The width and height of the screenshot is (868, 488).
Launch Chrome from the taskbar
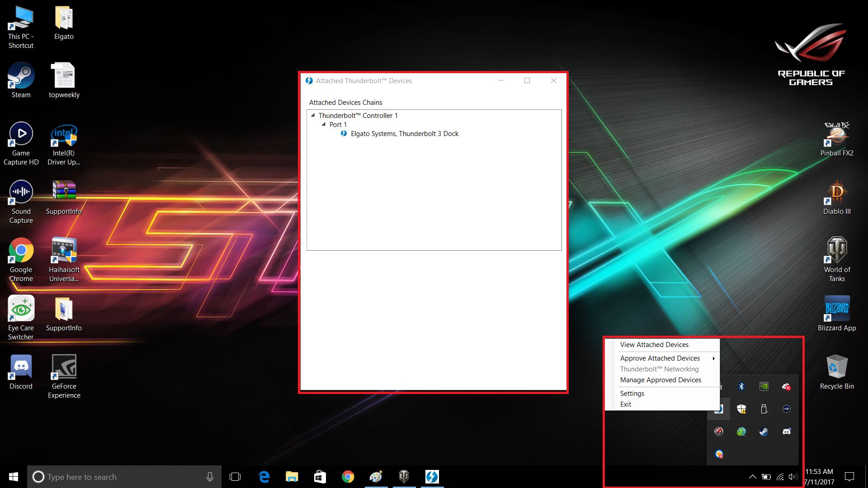pos(348,477)
